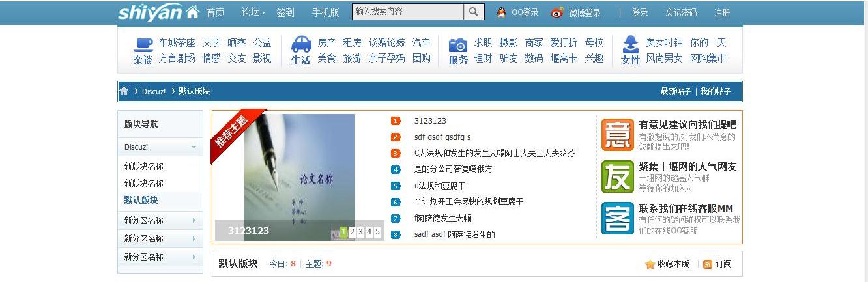Click the Weibo login icon
The height and width of the screenshot is (282, 868).
(557, 12)
